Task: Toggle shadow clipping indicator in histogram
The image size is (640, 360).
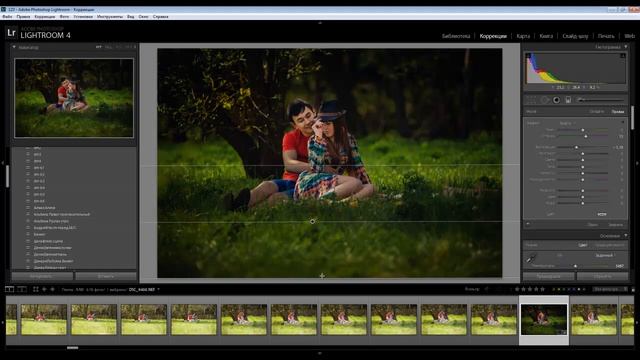Action: [x=528, y=56]
